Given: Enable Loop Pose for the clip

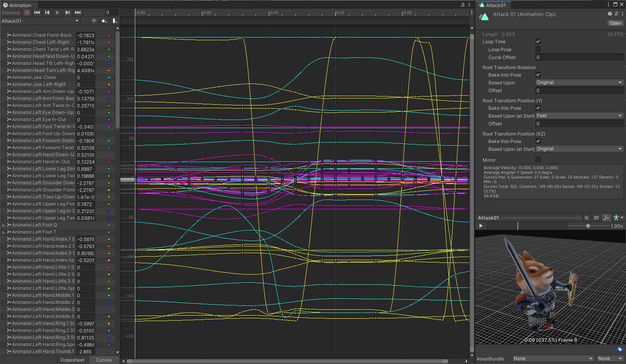Looking at the screenshot, I should pyautogui.click(x=538, y=49).
